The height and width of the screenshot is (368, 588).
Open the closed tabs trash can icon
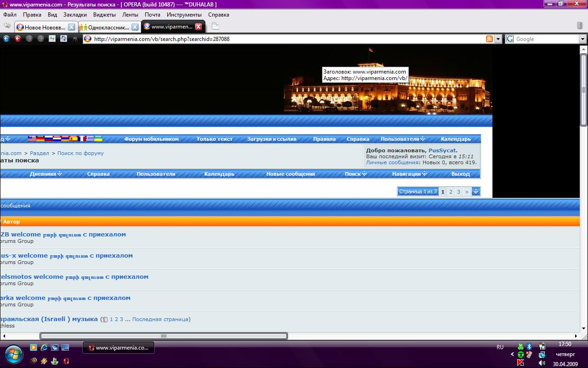pos(580,26)
